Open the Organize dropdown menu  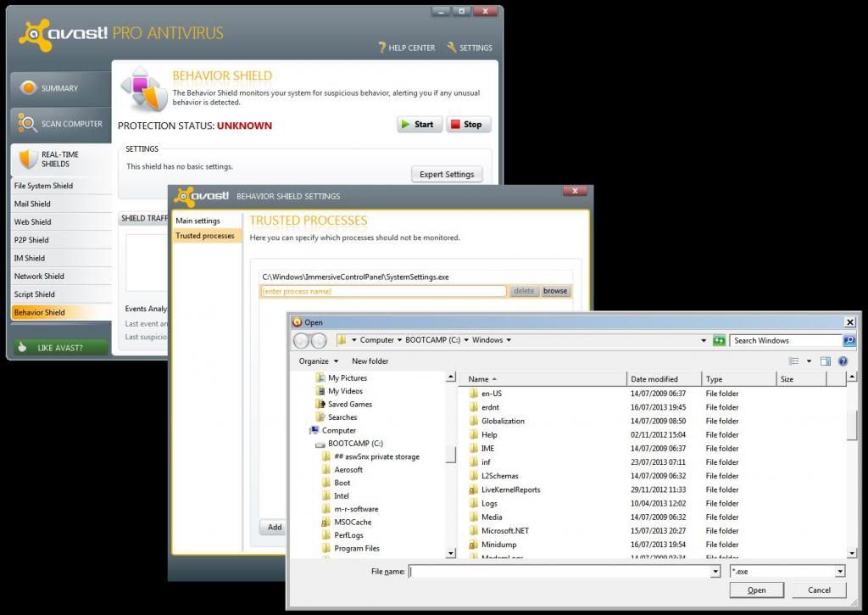319,361
